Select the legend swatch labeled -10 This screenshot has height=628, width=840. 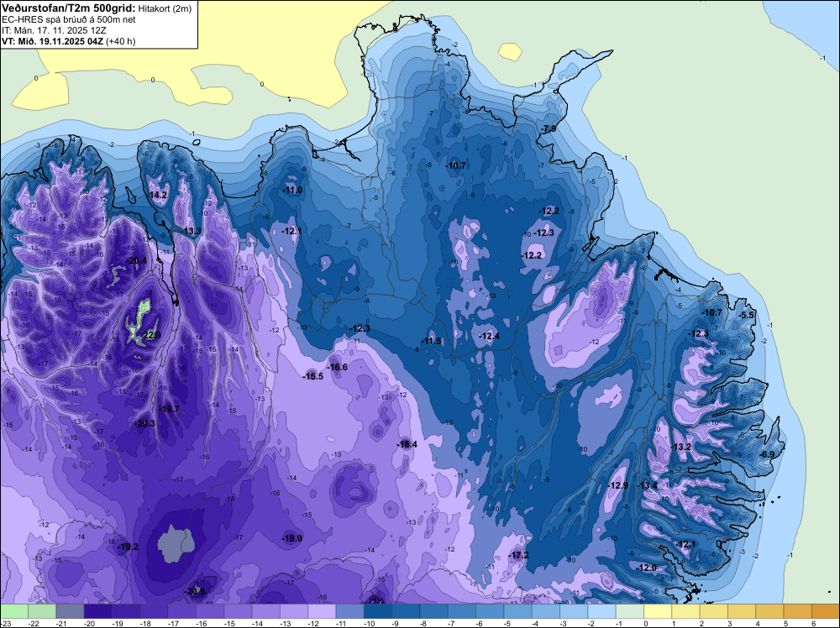[378, 611]
